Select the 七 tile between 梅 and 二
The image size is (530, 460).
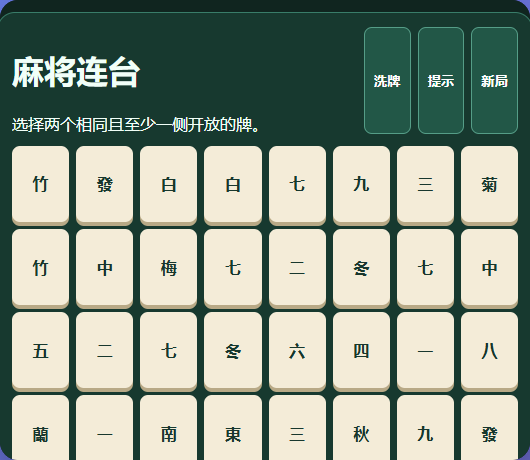coord(233,268)
